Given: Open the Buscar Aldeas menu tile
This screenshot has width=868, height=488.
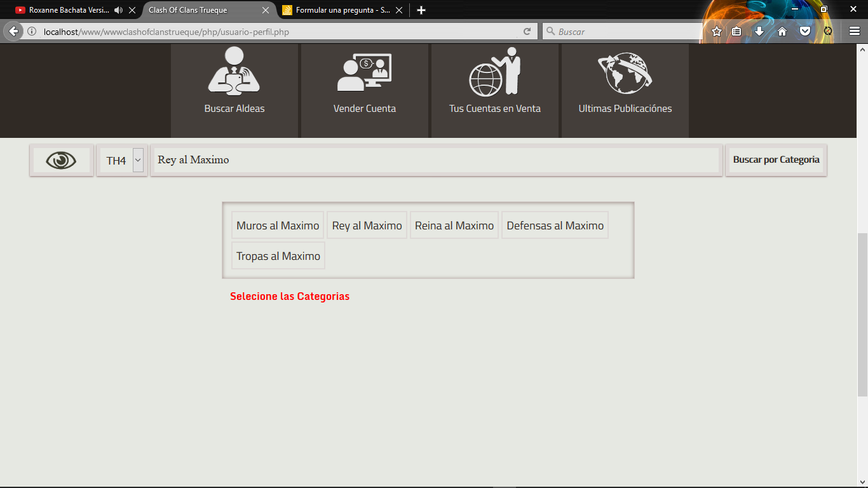Looking at the screenshot, I should (x=234, y=90).
